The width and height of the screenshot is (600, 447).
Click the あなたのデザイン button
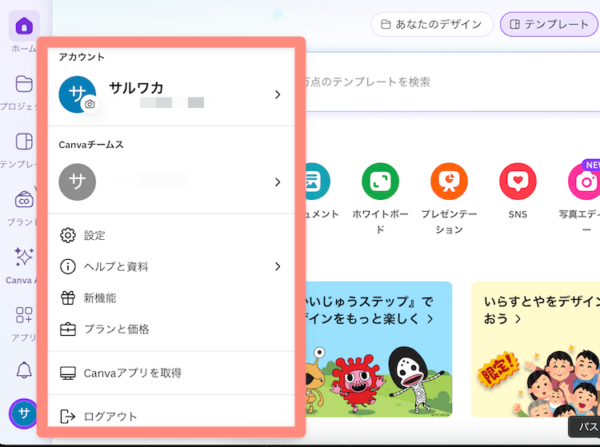432,24
